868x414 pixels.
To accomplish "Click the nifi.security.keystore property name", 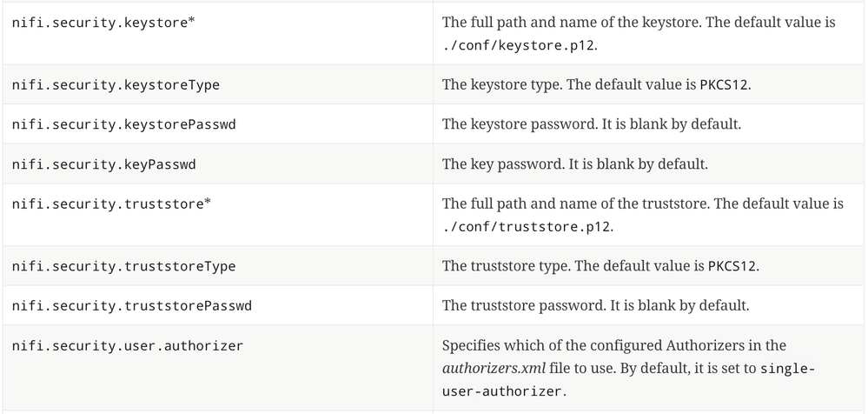I will (x=102, y=22).
